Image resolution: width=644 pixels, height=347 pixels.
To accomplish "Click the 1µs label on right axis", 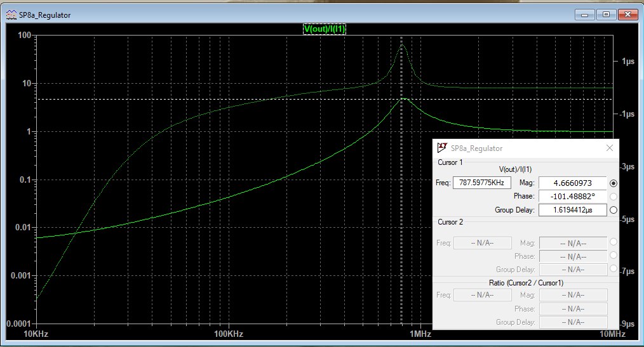I will click(x=628, y=62).
